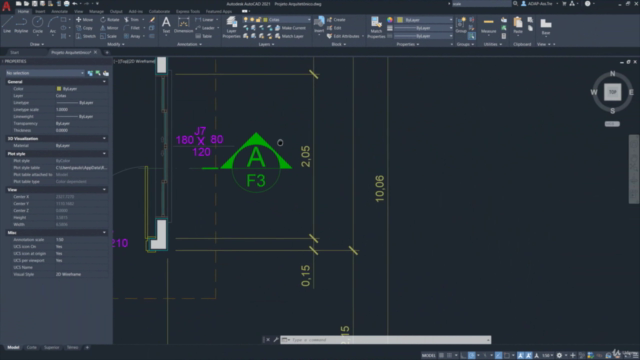The width and height of the screenshot is (640, 360).
Task: Switch to the Corte layout tab
Action: pos(31,347)
